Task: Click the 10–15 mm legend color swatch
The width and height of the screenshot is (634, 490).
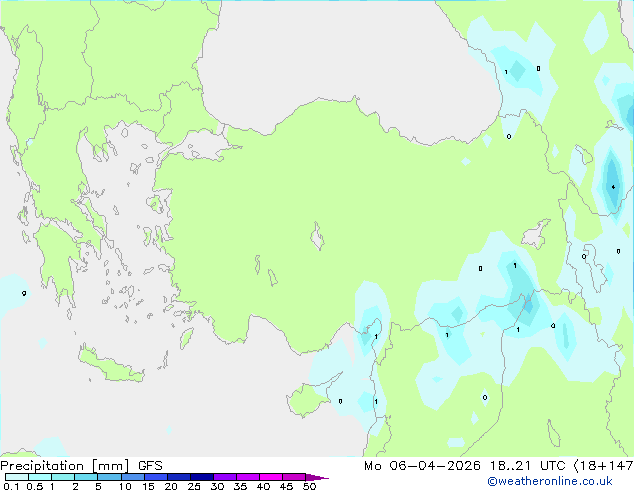Action: [132, 477]
